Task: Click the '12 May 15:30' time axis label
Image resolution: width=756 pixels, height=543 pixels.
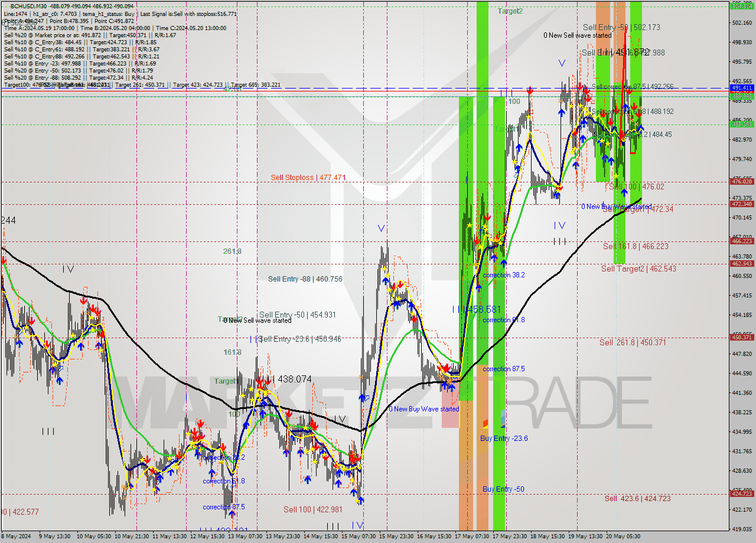Action: click(x=206, y=537)
